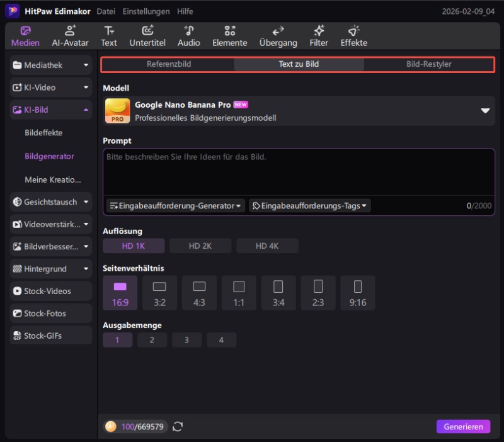Open the Einstellungen menu
The height and width of the screenshot is (442, 504).
pyautogui.click(x=146, y=11)
